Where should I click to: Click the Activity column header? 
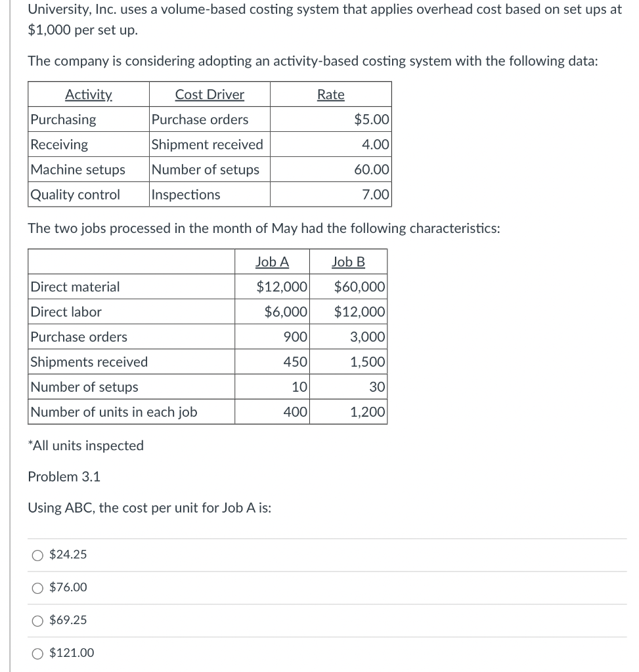click(x=88, y=94)
